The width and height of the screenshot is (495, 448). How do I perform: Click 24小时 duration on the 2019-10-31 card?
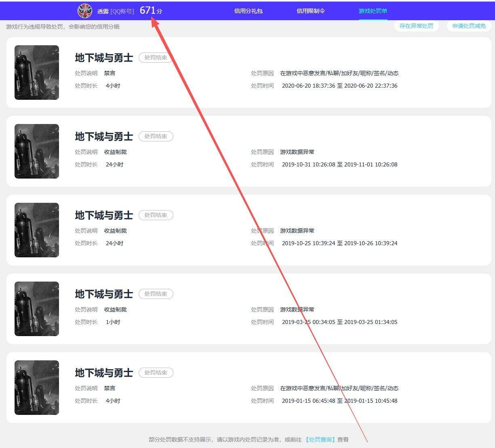tap(114, 164)
